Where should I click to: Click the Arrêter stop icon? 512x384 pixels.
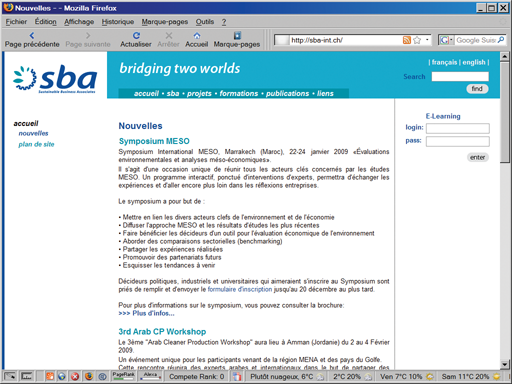click(x=169, y=35)
